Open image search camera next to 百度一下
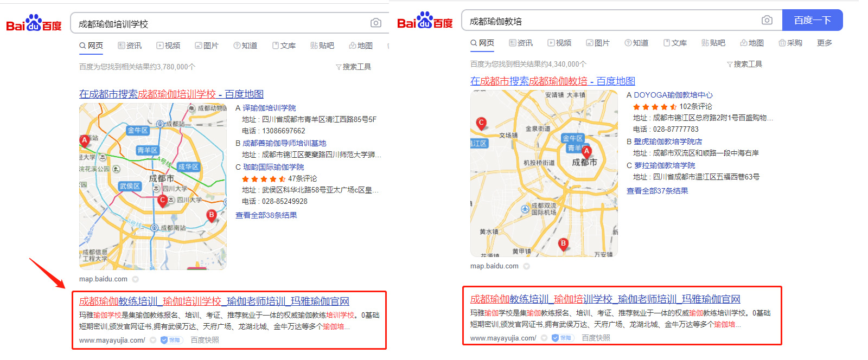This screenshot has width=868, height=360. [x=767, y=20]
